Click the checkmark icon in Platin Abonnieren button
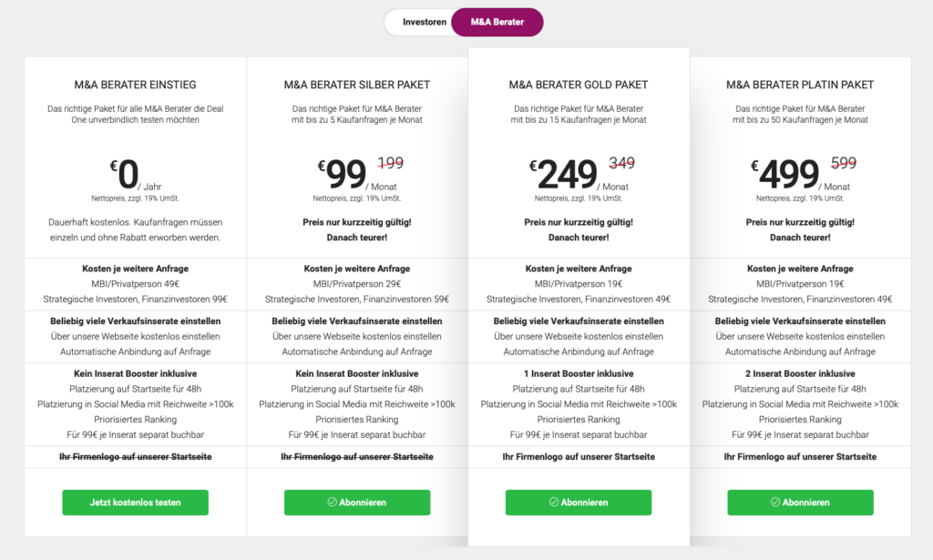 [775, 503]
